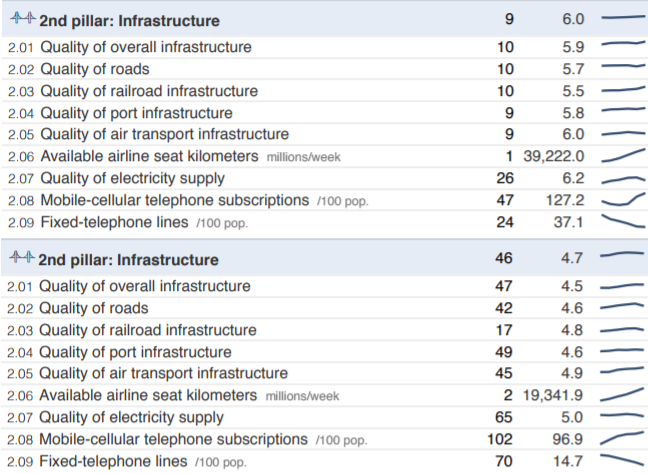Screen dimensions: 648x474
Task: Click the sparkline next to the 14.7 fixed-telephone value
Action: click(623, 460)
